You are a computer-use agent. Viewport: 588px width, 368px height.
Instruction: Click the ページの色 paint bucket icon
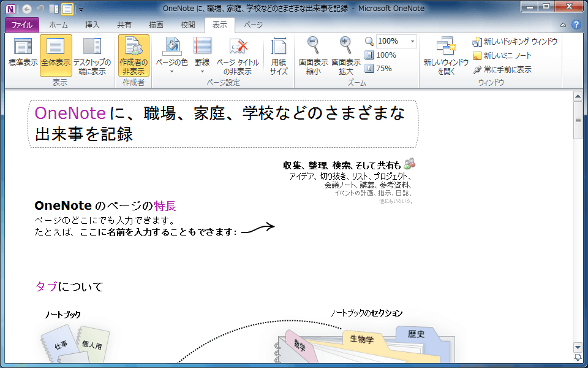point(171,47)
